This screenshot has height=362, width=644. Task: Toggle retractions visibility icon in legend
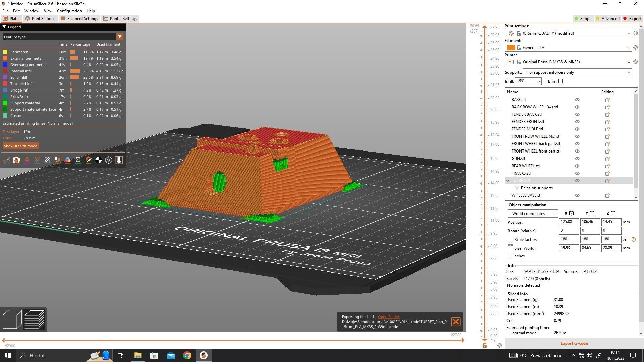point(27,160)
